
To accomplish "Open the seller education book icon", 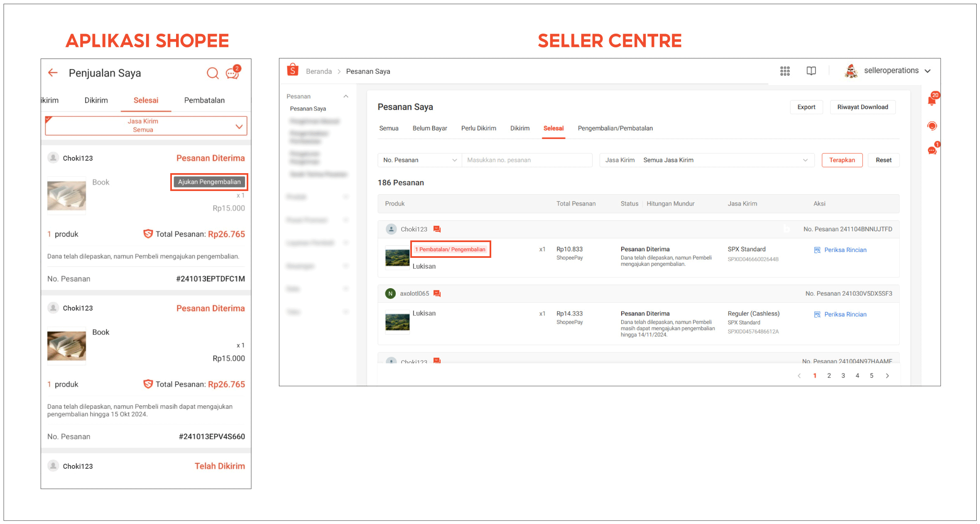I will (811, 71).
